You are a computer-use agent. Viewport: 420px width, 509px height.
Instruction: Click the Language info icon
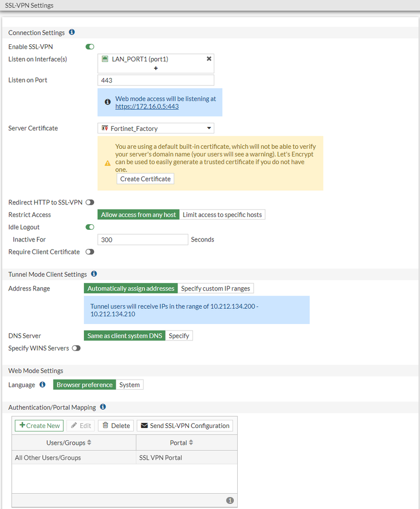(43, 385)
